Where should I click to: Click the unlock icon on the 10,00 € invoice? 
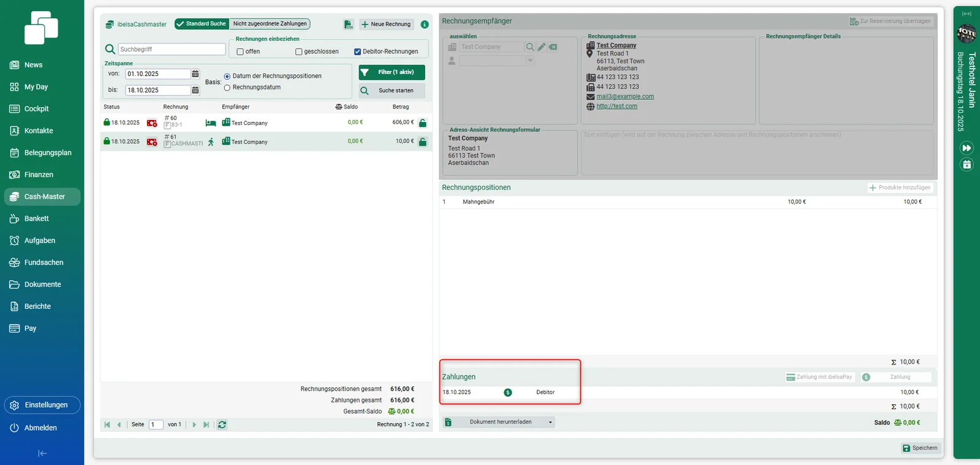tap(423, 142)
